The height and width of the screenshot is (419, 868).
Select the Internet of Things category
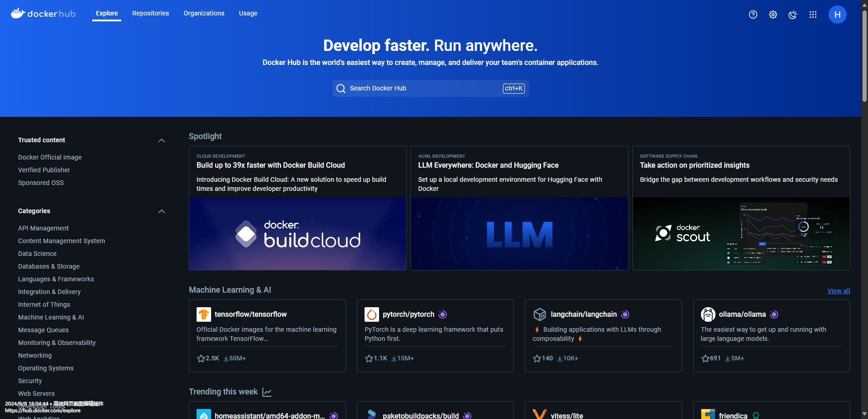44,304
